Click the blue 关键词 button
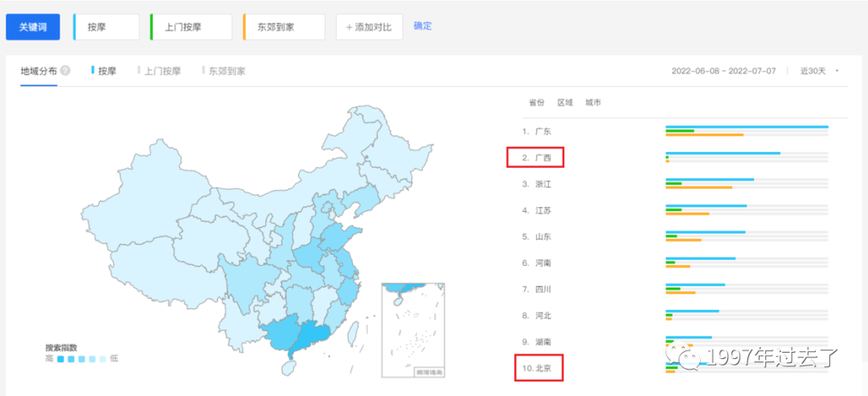 pyautogui.click(x=33, y=27)
